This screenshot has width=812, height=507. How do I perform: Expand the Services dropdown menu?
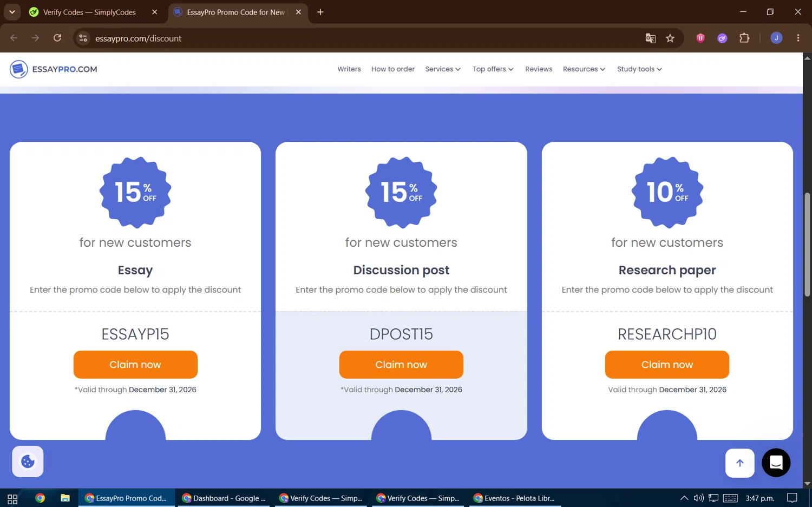coord(443,69)
